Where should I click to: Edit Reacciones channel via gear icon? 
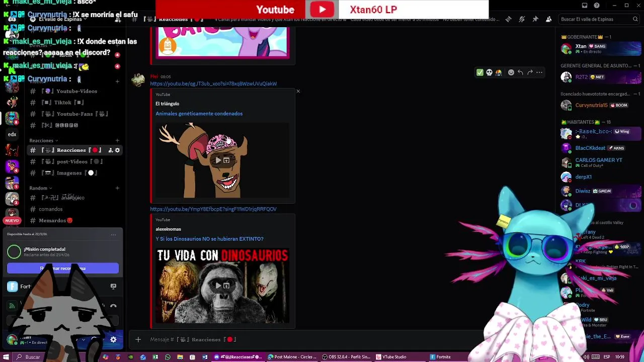[117, 150]
